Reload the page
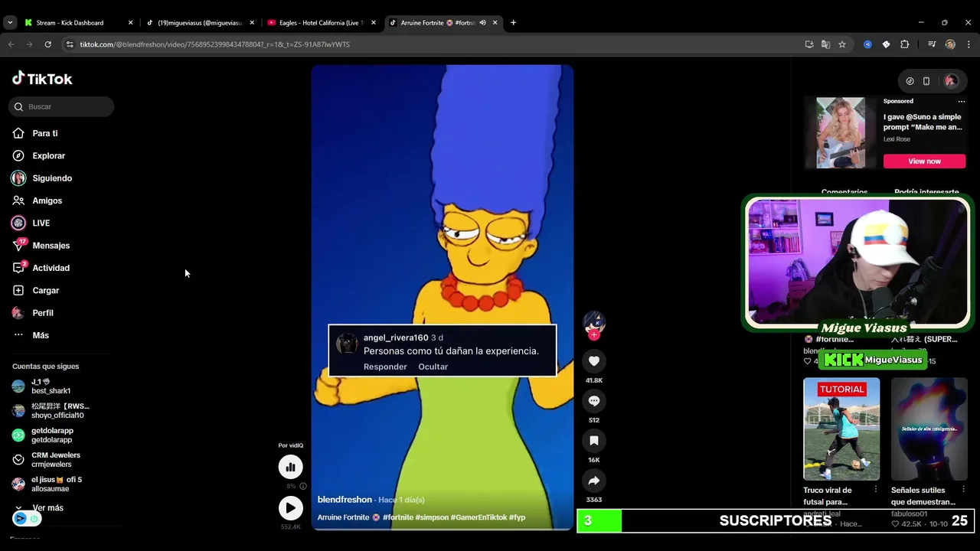Image resolution: width=980 pixels, height=551 pixels. coord(47,44)
